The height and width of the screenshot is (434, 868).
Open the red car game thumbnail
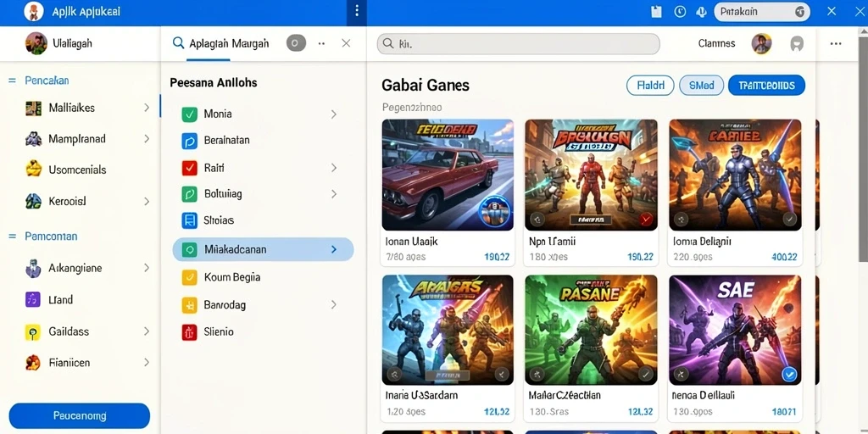coord(448,175)
